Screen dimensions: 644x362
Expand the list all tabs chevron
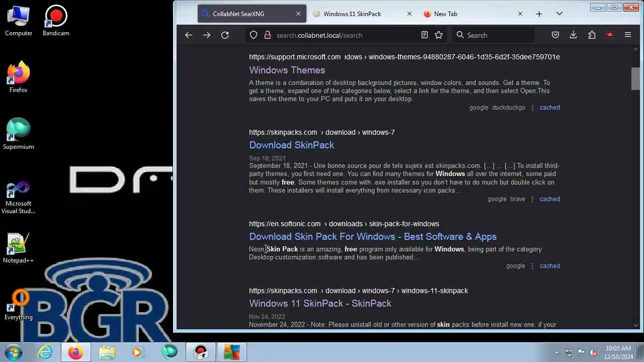[559, 14]
